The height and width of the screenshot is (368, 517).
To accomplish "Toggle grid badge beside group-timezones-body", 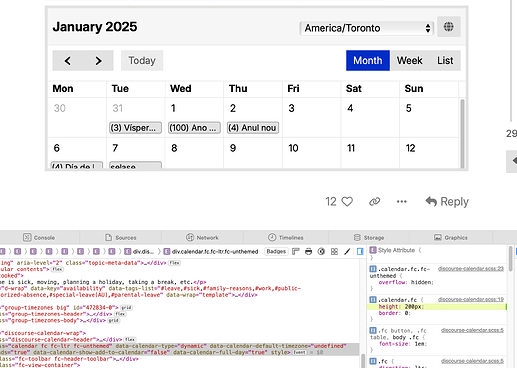I will pyautogui.click(x=113, y=320).
